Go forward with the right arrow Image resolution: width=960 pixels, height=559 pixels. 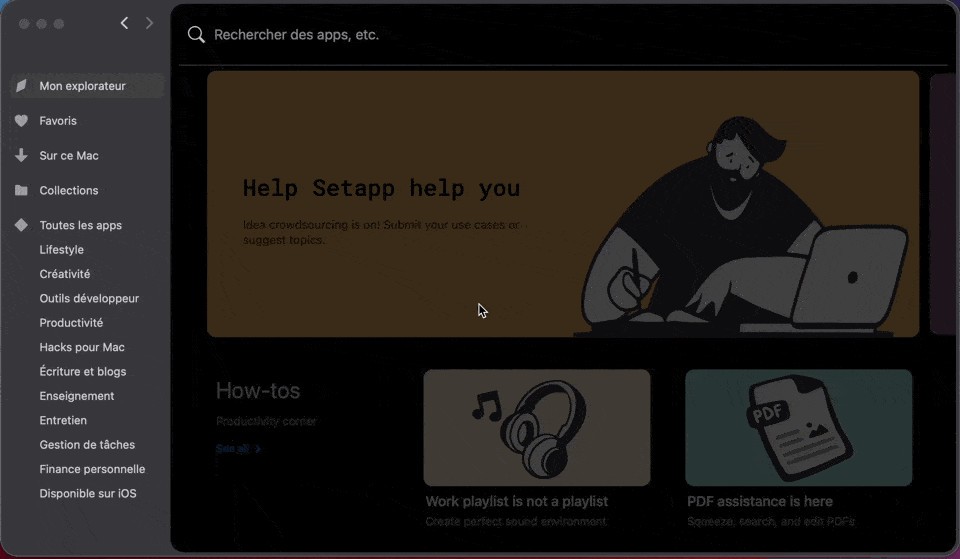tap(149, 23)
